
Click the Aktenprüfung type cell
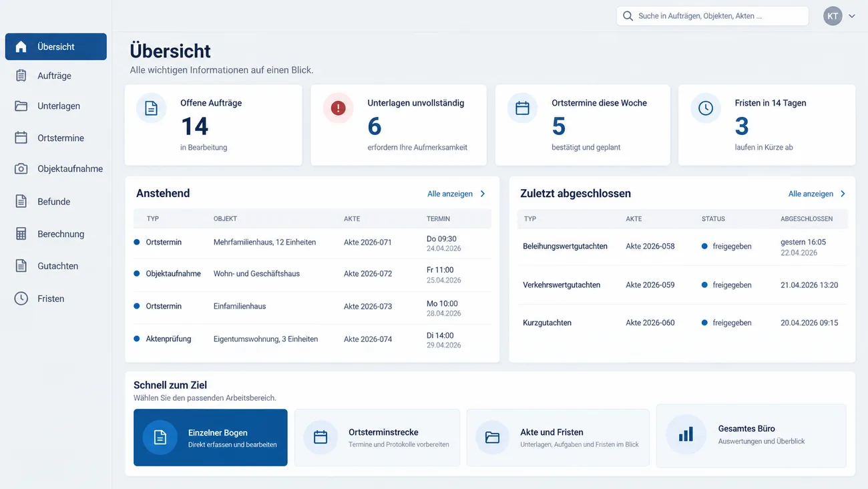point(168,339)
